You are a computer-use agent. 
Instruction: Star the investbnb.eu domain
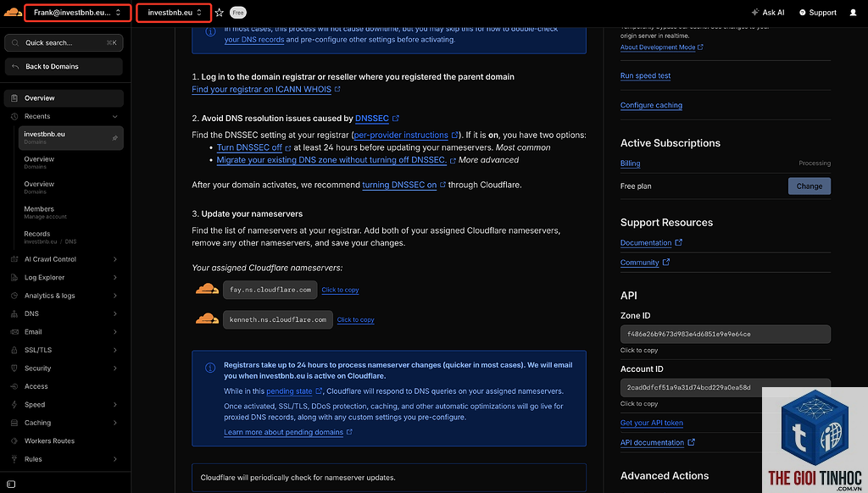coord(220,12)
